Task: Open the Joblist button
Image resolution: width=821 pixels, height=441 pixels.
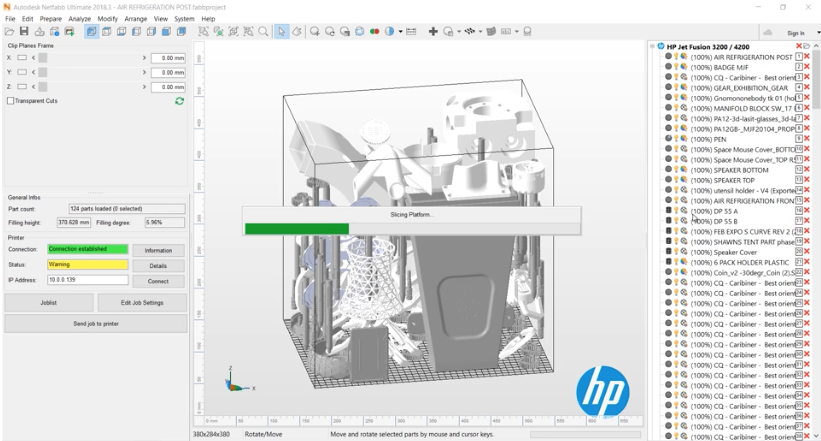Action: coord(49,303)
